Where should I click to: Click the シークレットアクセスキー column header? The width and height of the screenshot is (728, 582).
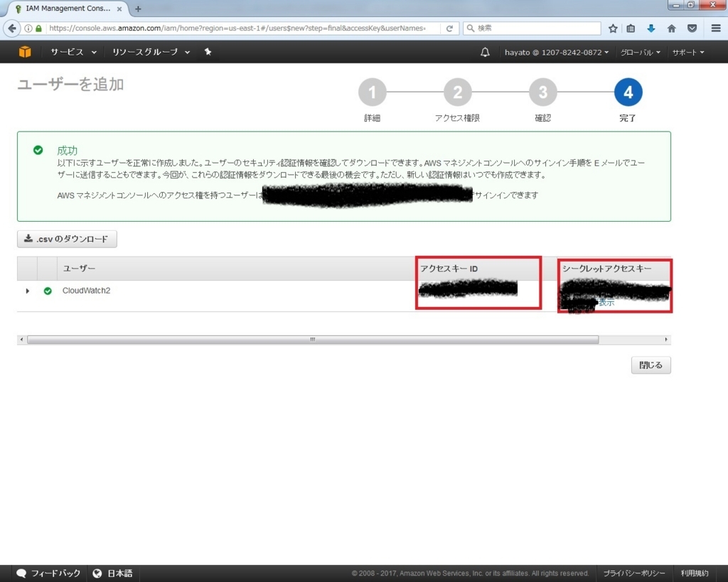607,268
